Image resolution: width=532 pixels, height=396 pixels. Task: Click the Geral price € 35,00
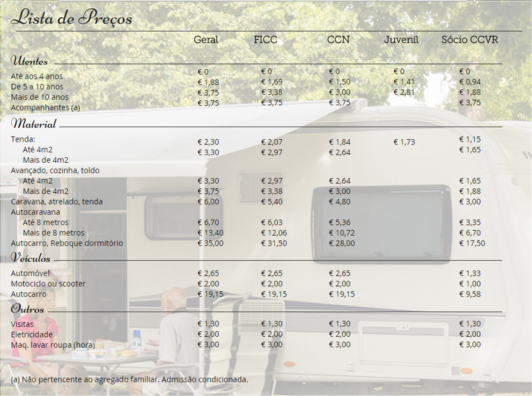[210, 243]
